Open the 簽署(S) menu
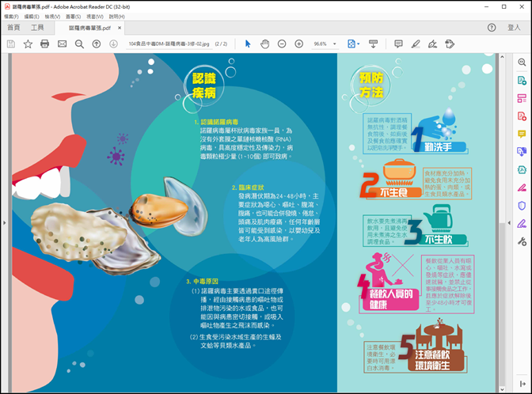The height and width of the screenshot is (394, 532). click(x=74, y=17)
